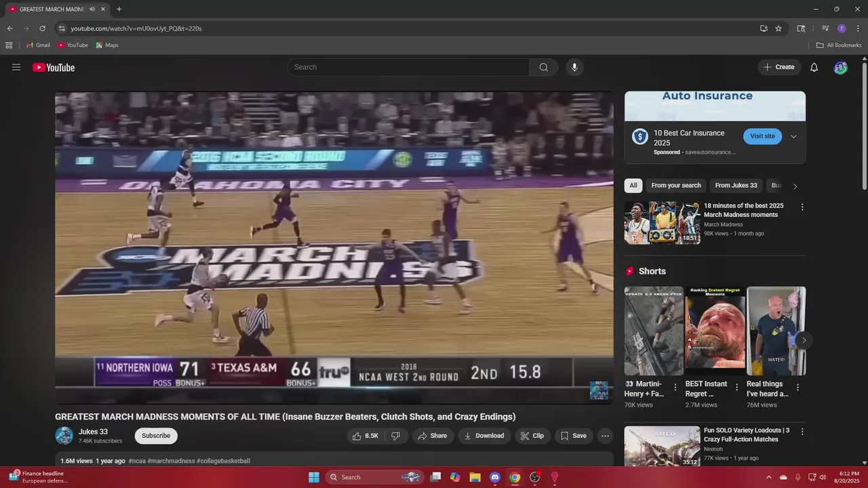868x488 pixels.
Task: Click the install app icon in address bar
Action: click(764, 28)
